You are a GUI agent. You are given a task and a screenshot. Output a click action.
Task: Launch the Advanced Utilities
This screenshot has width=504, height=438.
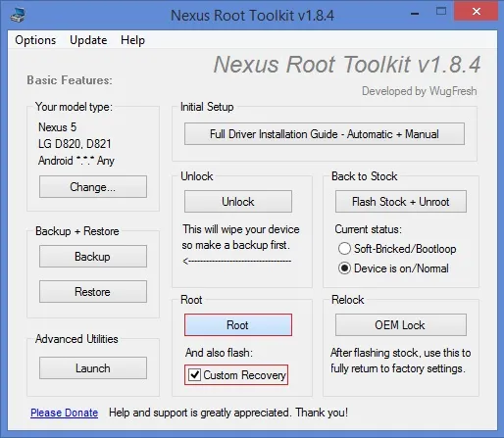coord(93,368)
